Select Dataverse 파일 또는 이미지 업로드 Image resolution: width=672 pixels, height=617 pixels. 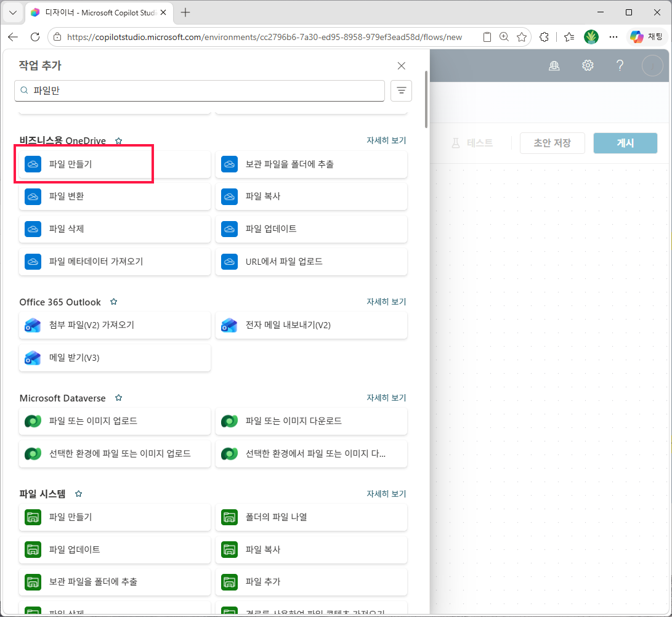point(115,421)
